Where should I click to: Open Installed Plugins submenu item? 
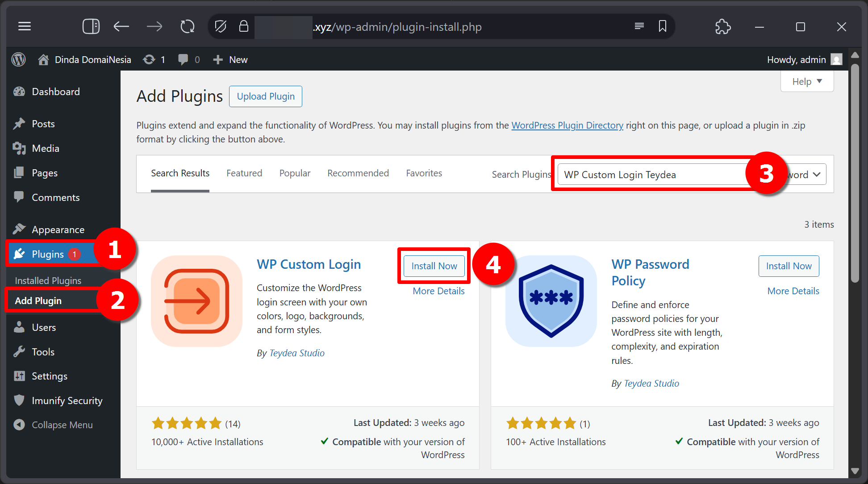(48, 280)
